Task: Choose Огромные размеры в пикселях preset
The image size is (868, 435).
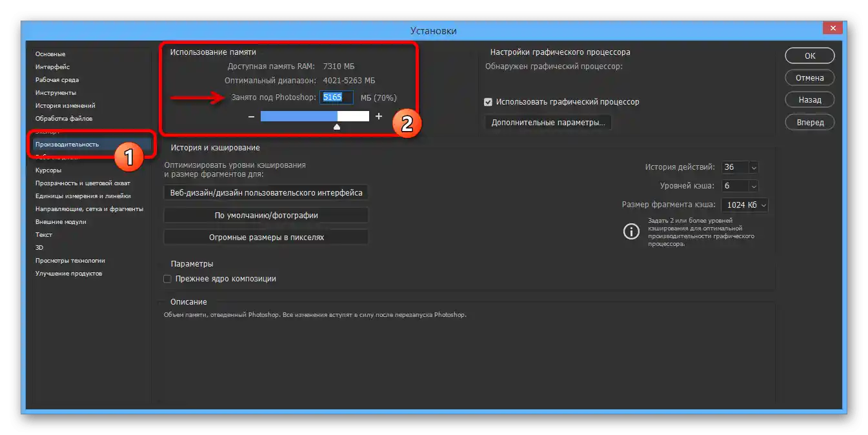Action: coord(266,238)
